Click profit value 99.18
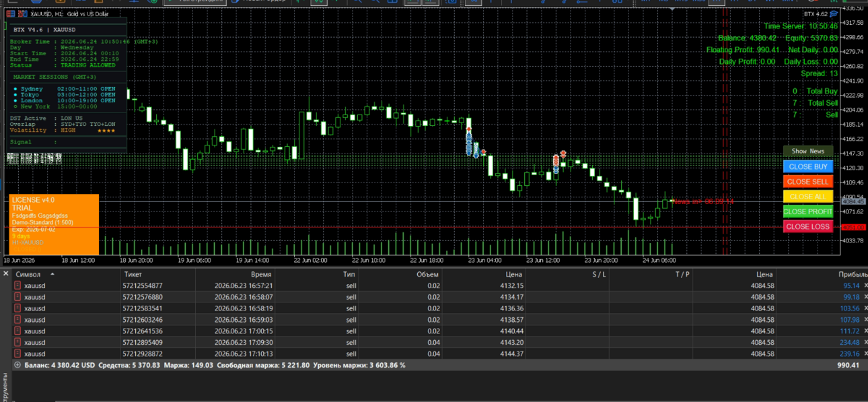Screen dimensions: 868x402 851,297
